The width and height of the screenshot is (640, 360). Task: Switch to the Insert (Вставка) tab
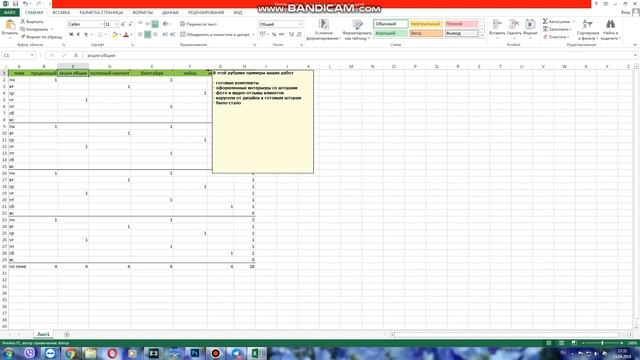(x=61, y=13)
